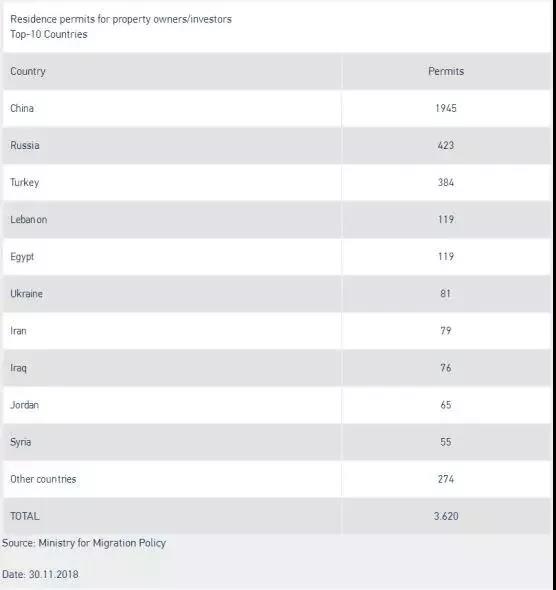Click the Date: 30.11.2018 text

click(x=40, y=575)
